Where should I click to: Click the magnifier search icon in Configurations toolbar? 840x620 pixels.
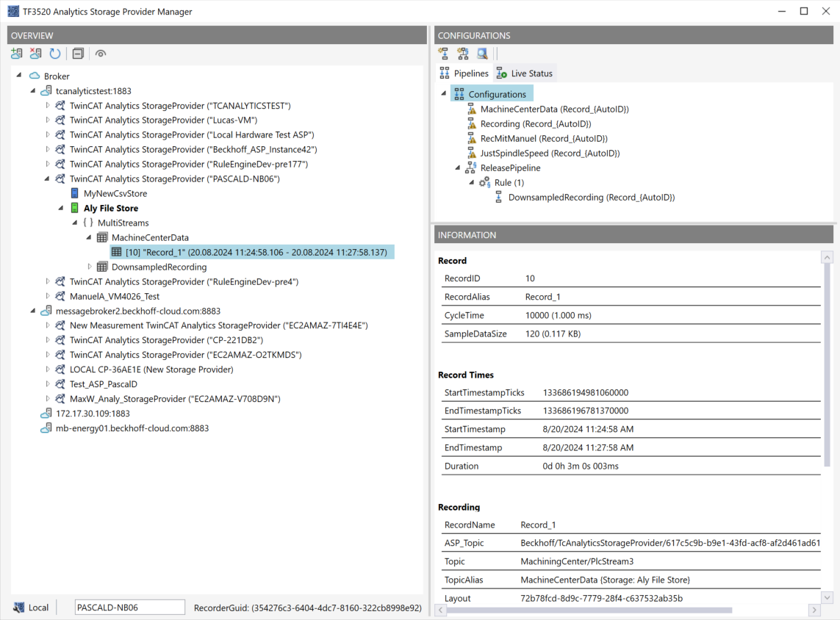click(482, 54)
